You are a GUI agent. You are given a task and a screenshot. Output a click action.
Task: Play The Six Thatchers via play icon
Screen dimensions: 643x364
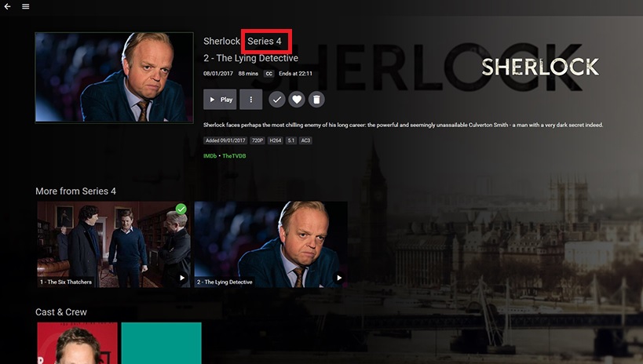(x=182, y=278)
